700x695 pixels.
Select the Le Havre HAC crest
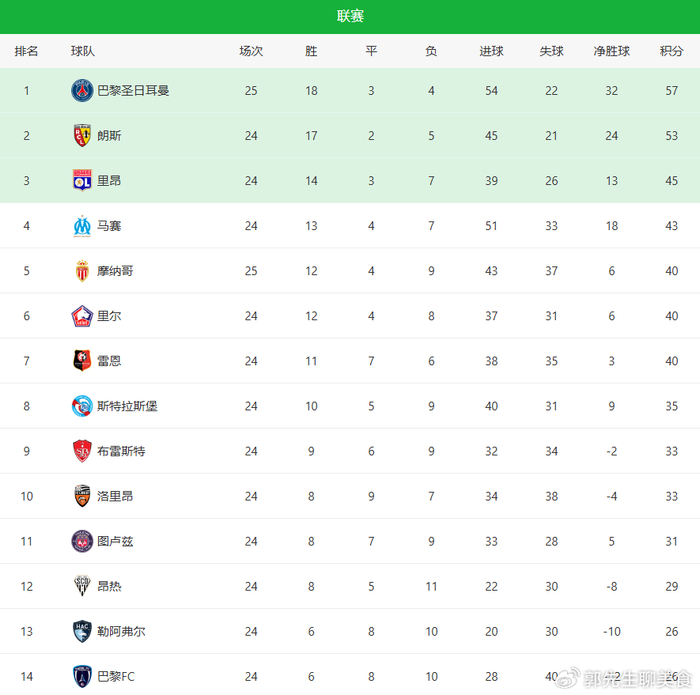82,631
